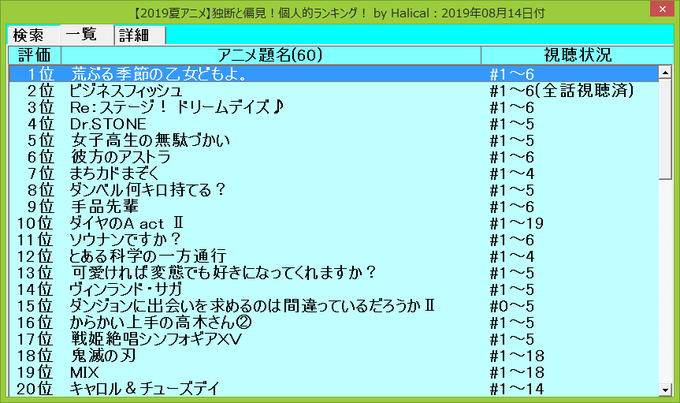Select row Dr.STONE
This screenshot has height=403, width=680.
coord(334,124)
